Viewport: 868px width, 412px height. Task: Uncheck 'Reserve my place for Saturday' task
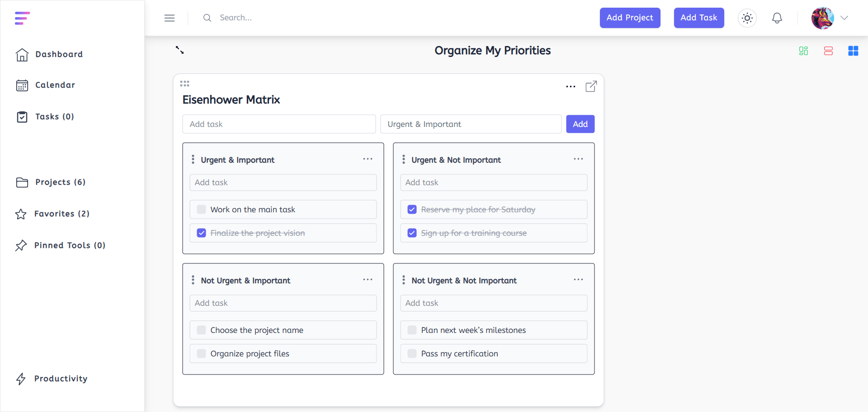point(412,210)
